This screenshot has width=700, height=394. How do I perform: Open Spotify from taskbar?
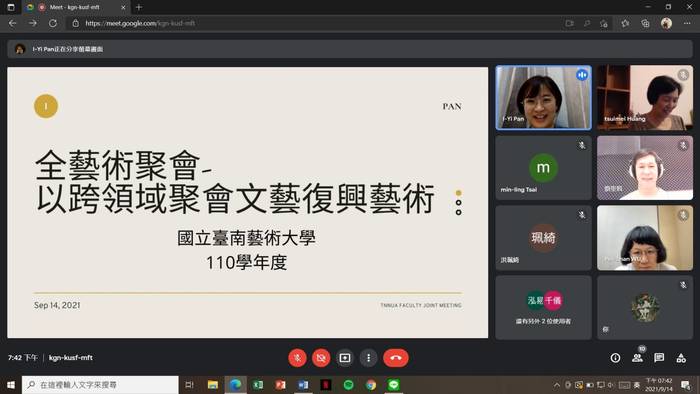(x=348, y=385)
